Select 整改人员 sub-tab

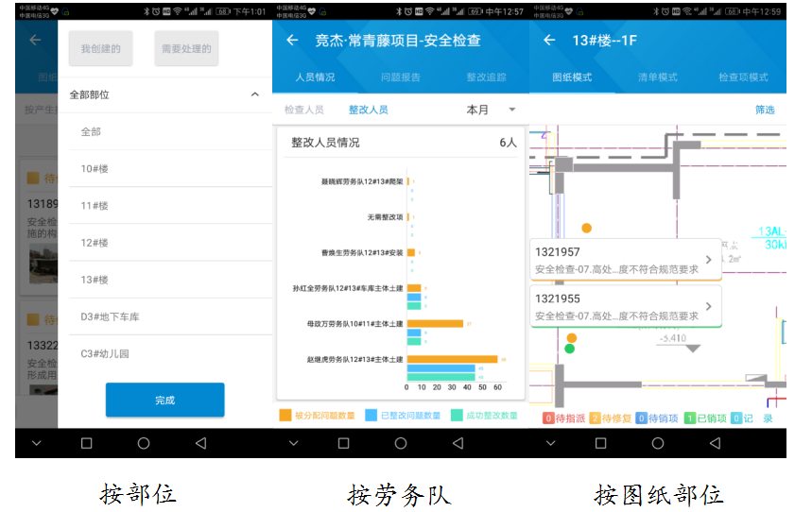(369, 110)
